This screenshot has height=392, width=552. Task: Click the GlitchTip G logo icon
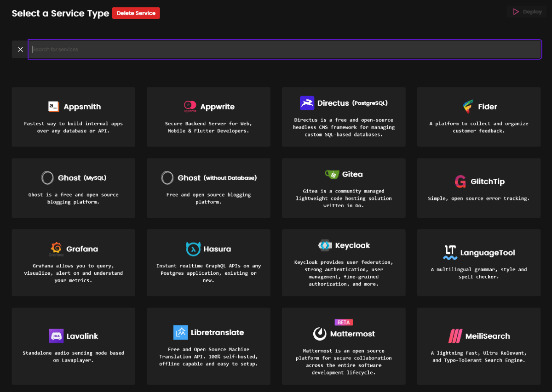[460, 182]
